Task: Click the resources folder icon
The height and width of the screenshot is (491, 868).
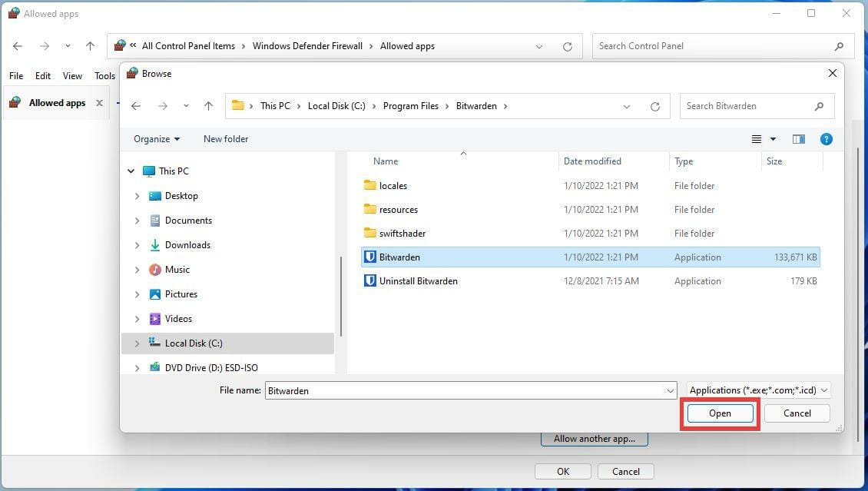Action: pyautogui.click(x=369, y=209)
